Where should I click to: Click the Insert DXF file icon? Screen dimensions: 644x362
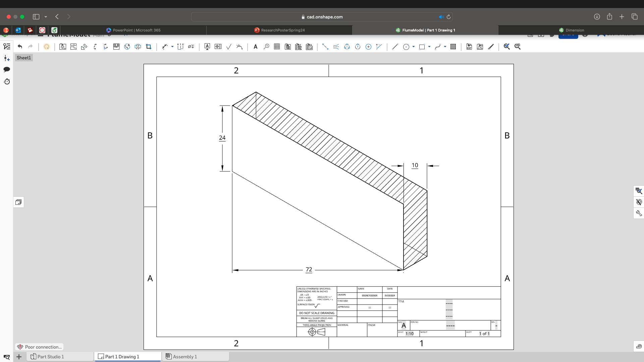coord(469,47)
